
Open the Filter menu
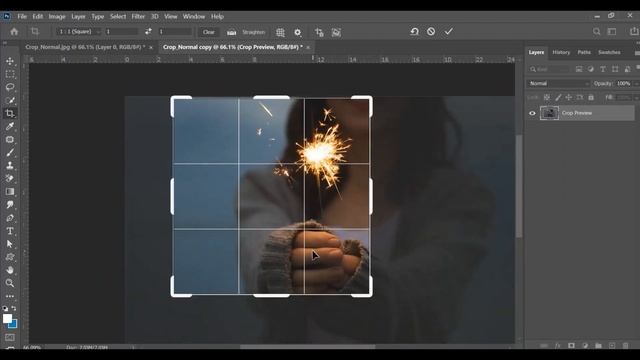138,17
